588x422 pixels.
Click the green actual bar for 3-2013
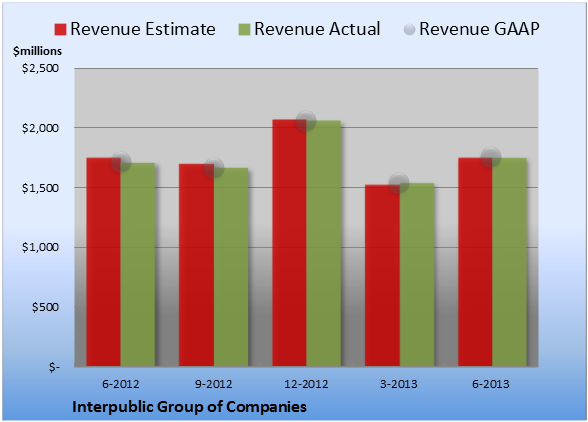(x=417, y=275)
